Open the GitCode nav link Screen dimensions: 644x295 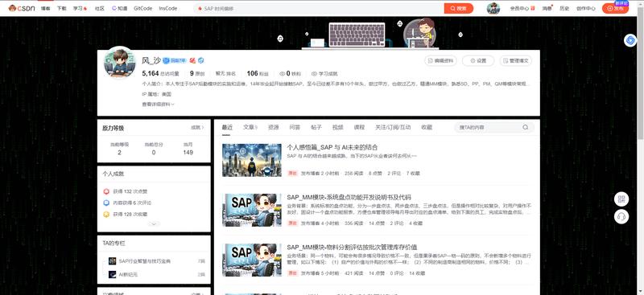coord(143,8)
